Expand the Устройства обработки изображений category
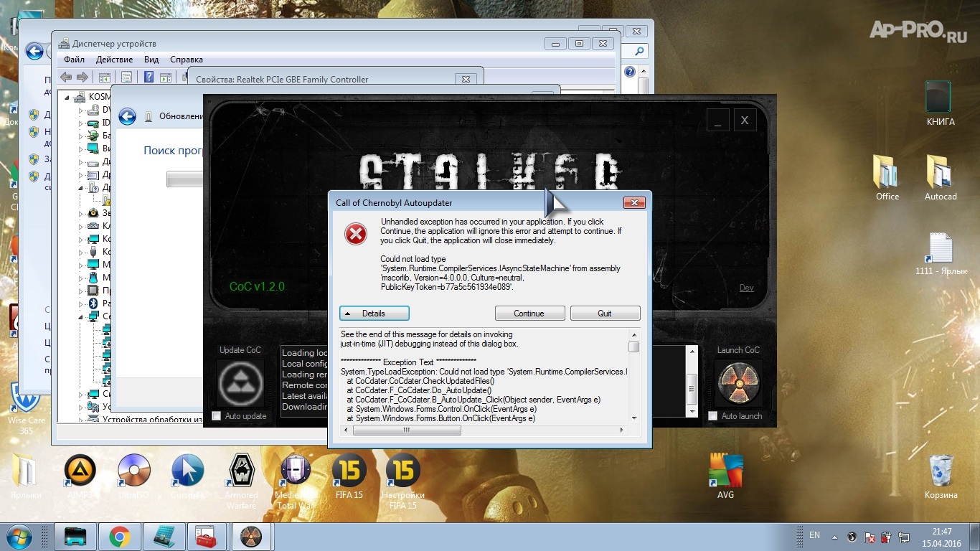Screen dimensions: 980x551 81,420
